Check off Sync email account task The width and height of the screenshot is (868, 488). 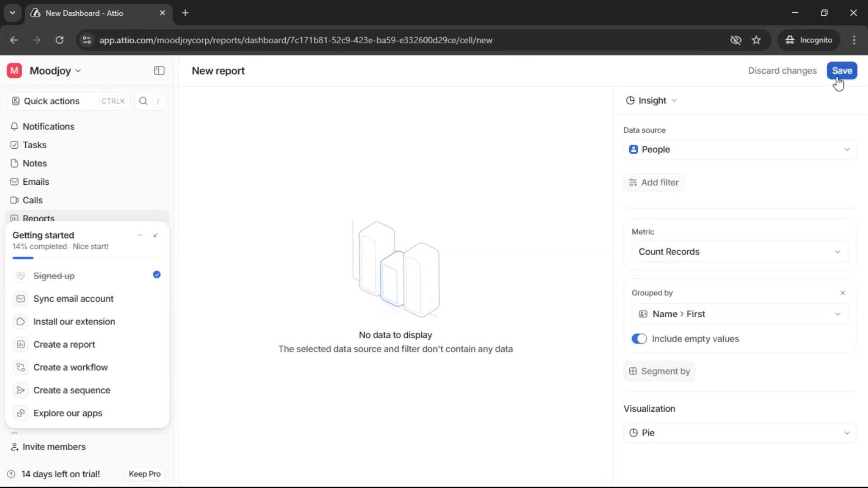click(x=73, y=299)
